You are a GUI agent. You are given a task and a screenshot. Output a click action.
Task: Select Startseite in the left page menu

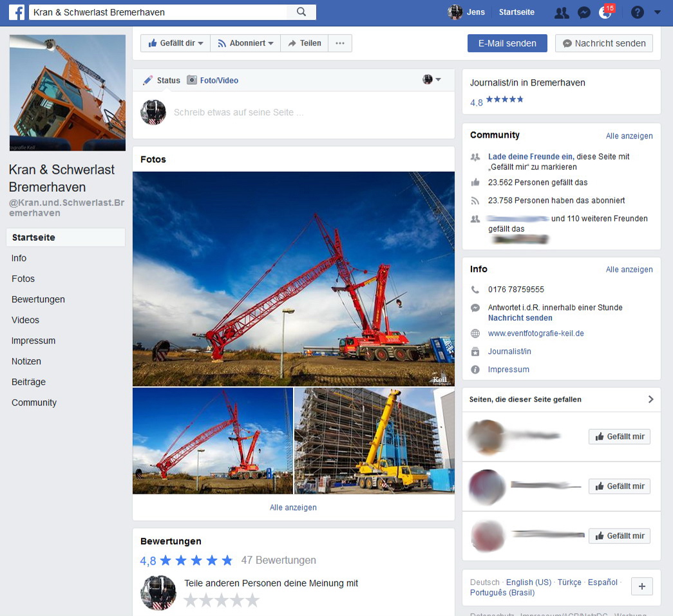tap(66, 238)
